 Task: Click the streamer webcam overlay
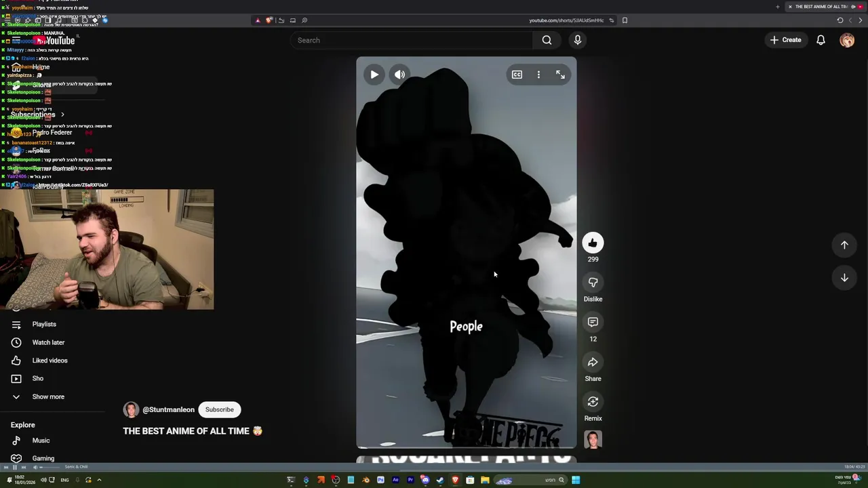107,249
